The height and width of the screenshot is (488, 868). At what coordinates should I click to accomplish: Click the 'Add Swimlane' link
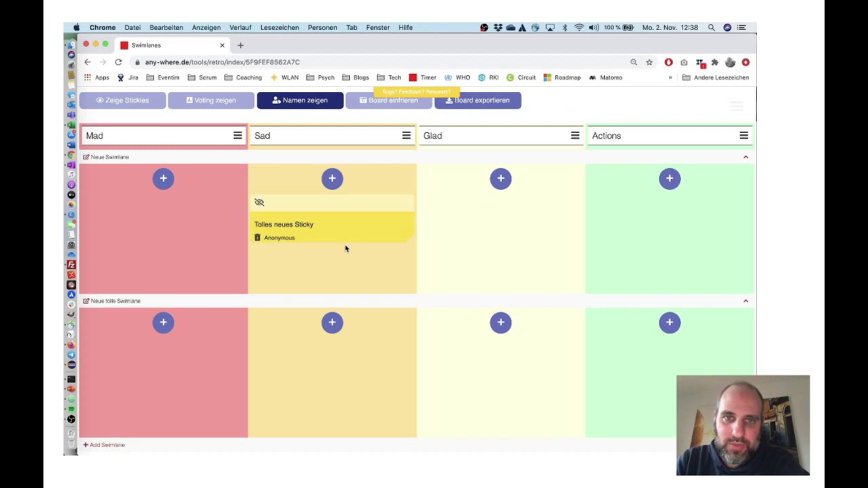click(104, 445)
